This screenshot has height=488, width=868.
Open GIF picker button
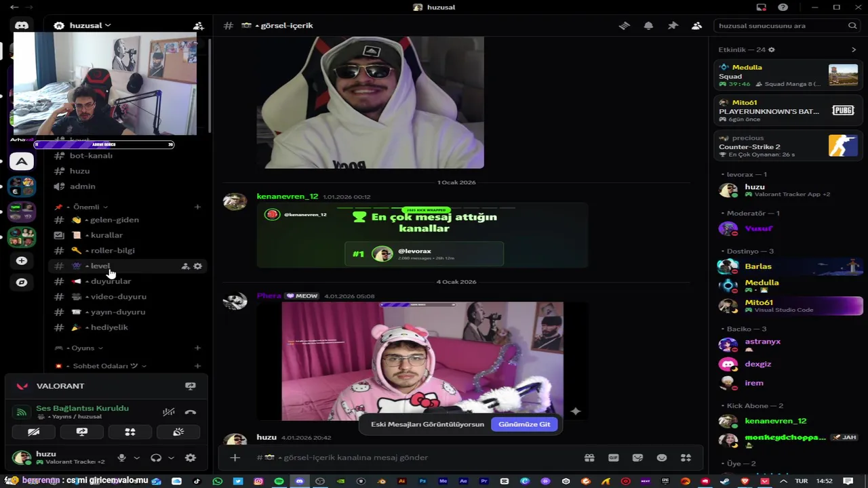tap(614, 457)
